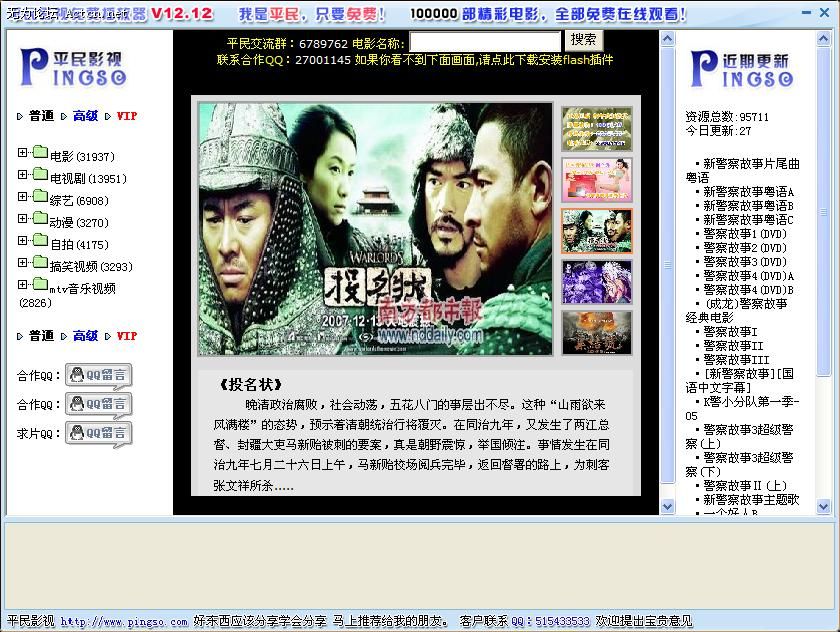This screenshot has width=840, height=632.
Task: Expand the mtv音乐视频 tree node
Action: [22, 284]
